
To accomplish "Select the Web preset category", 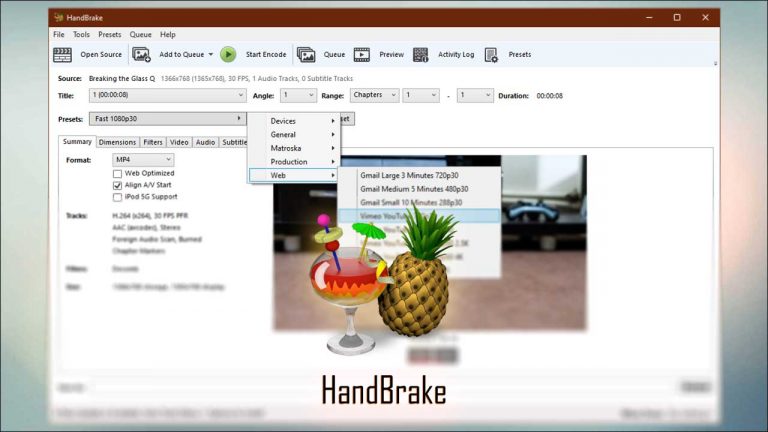I will [x=293, y=175].
